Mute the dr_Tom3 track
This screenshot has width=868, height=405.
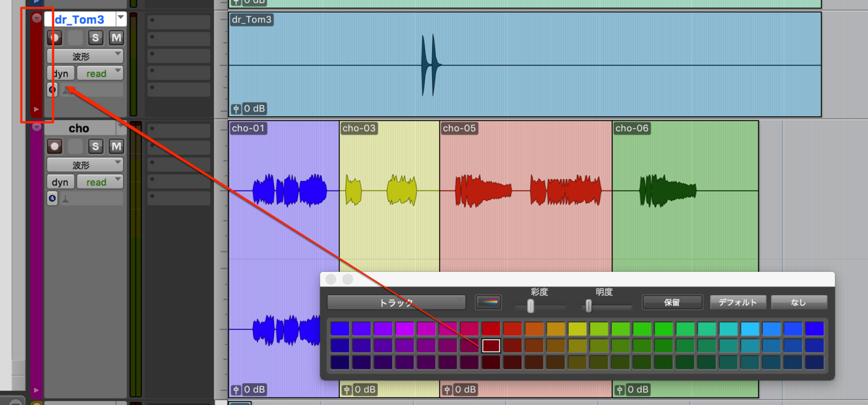click(x=116, y=38)
